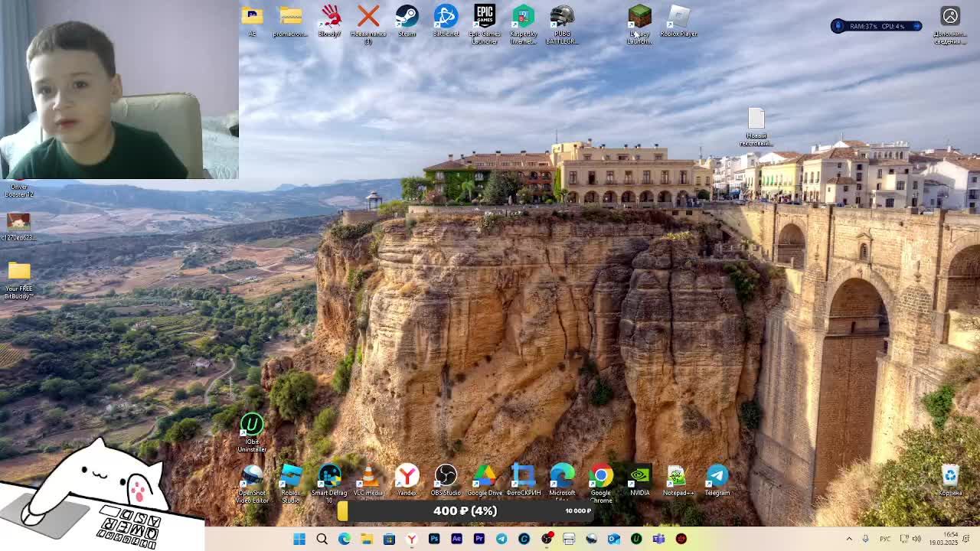The width and height of the screenshot is (980, 551).
Task: Select the new text document file
Action: [x=756, y=127]
